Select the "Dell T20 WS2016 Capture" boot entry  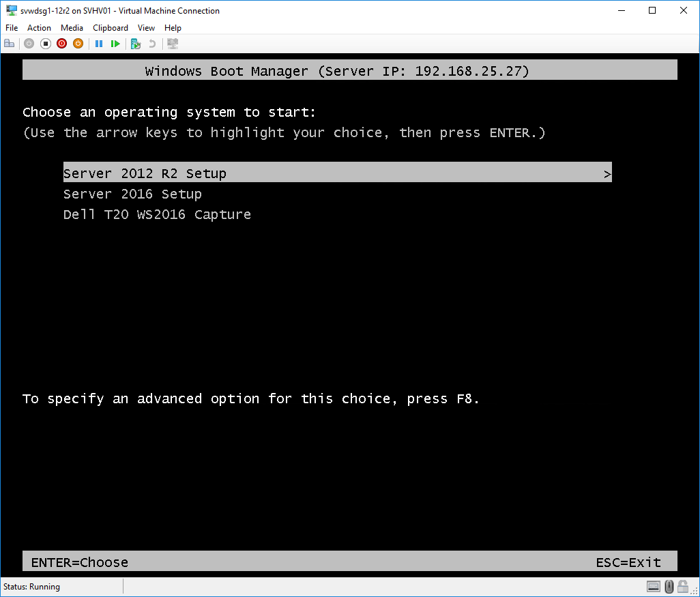[157, 215]
